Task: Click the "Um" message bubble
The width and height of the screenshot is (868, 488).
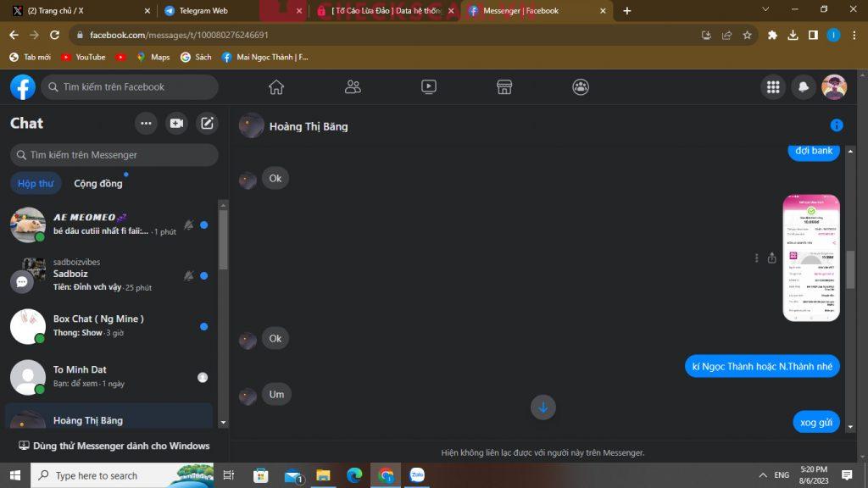Action: [276, 394]
